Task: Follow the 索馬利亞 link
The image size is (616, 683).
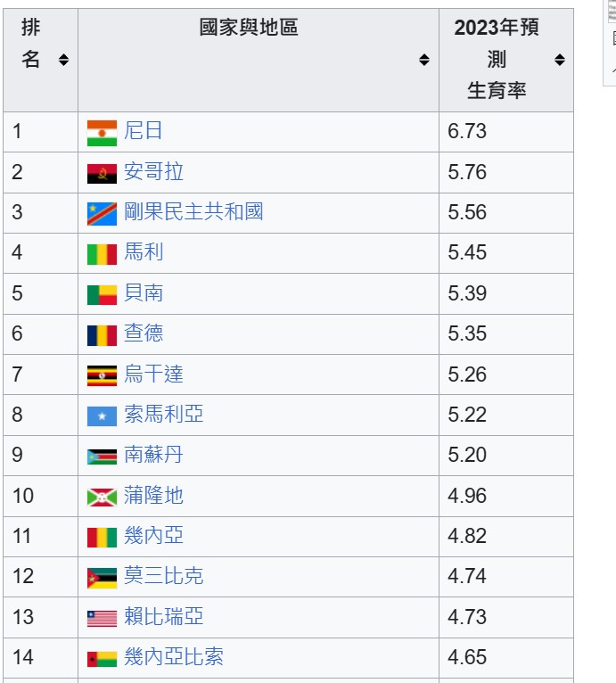Action: tap(164, 414)
